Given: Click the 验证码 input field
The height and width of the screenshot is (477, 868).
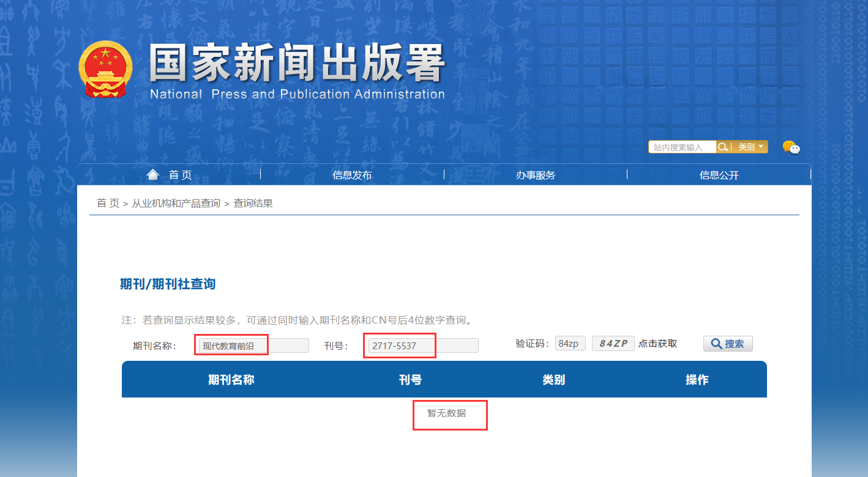Looking at the screenshot, I should click(571, 343).
